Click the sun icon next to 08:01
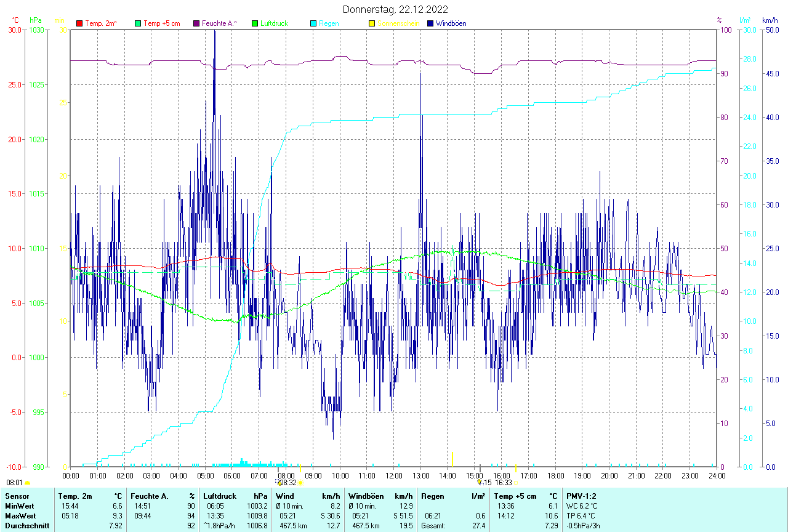 [x=27, y=483]
